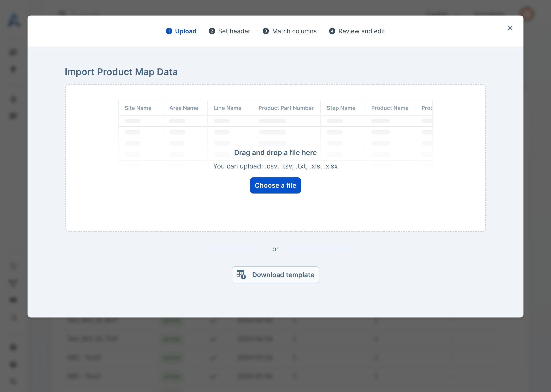Viewport: 551px width, 392px height.
Task: Jump to Review and edit step
Action: pyautogui.click(x=361, y=31)
